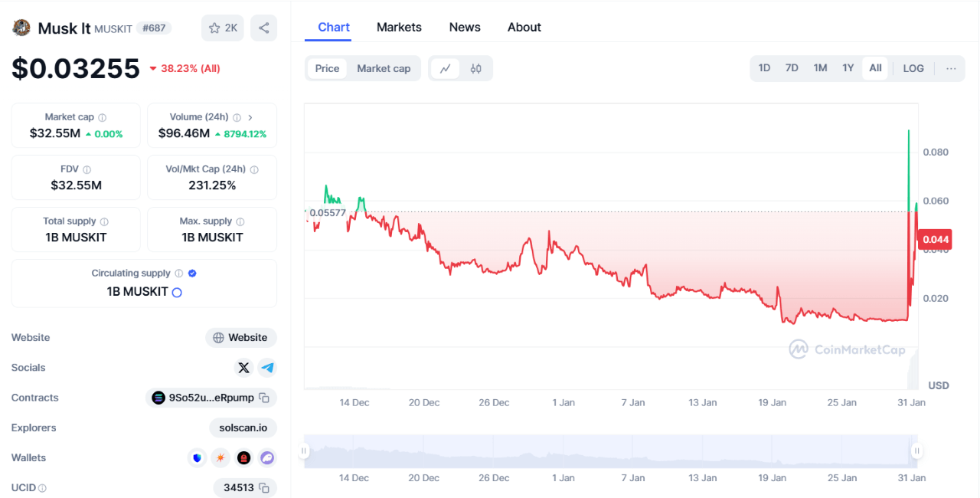Screen dimensions: 980x498
Task: Switch to the Markets tab
Action: coord(399,27)
